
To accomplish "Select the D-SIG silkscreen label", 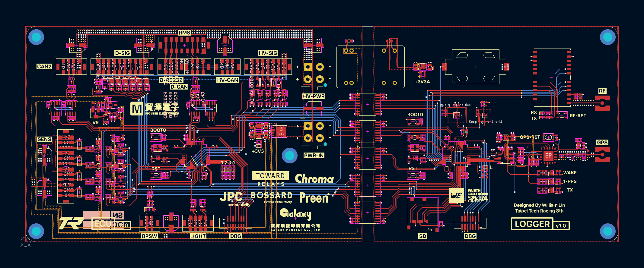I will tap(123, 53).
